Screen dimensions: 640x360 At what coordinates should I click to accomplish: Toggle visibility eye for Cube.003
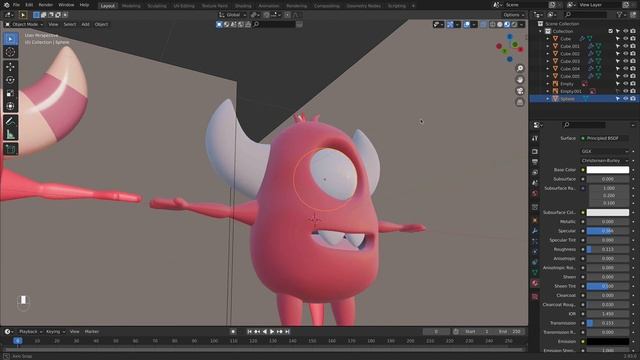pyautogui.click(x=625, y=61)
